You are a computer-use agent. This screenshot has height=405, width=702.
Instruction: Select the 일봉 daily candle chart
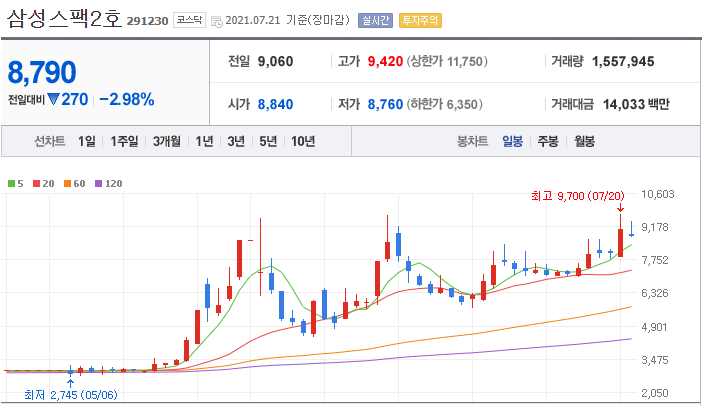click(513, 141)
